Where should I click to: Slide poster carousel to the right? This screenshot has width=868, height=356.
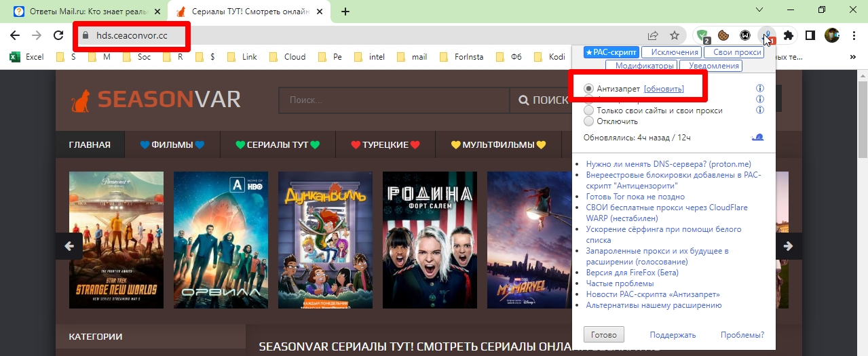tap(788, 246)
